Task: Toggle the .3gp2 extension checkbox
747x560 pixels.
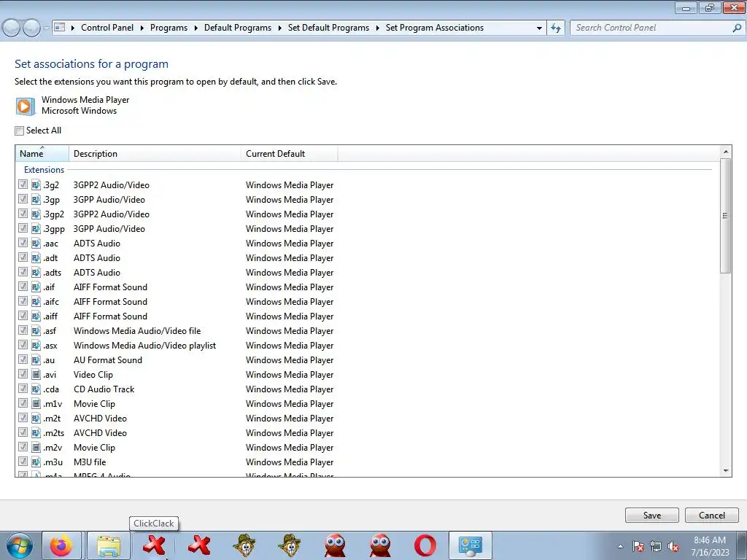Action: [23, 214]
